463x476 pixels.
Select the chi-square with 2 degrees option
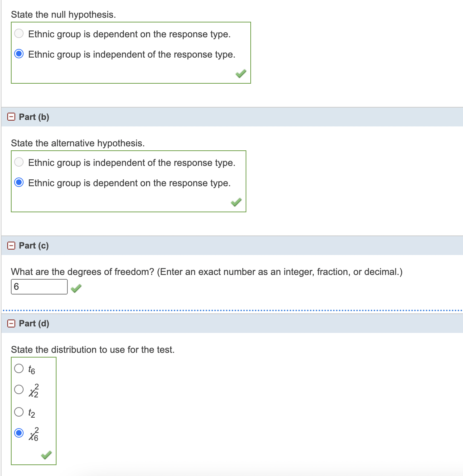18,390
